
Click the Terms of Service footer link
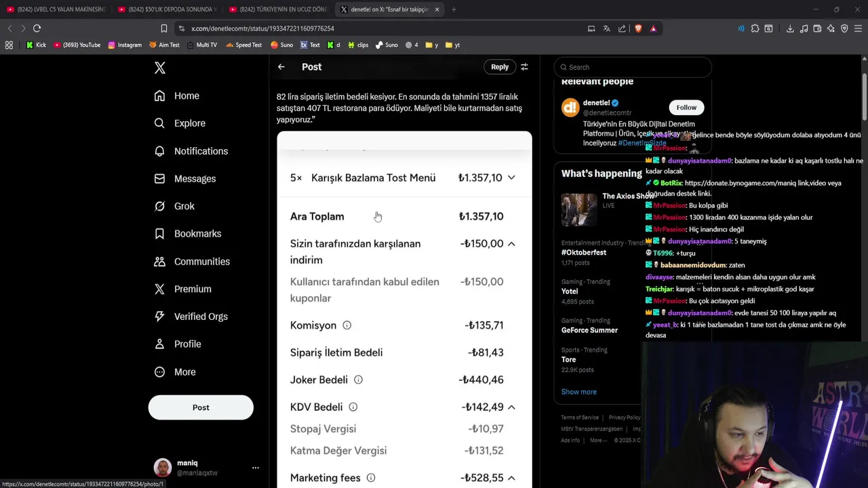tap(580, 418)
